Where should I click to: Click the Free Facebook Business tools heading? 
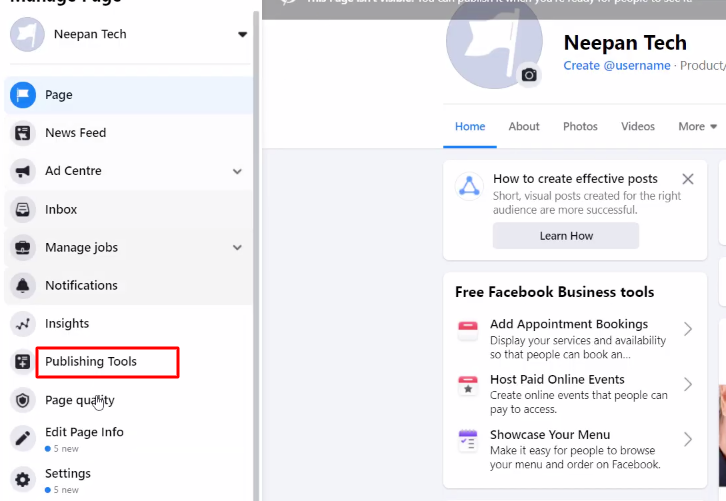coord(554,292)
